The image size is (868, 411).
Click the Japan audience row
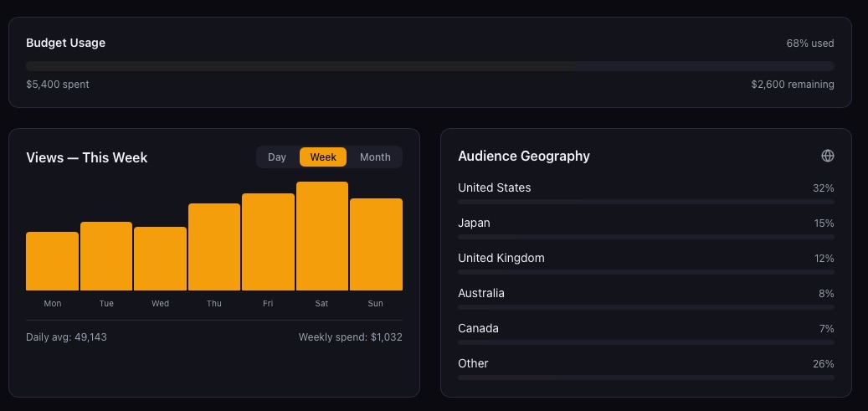(645, 227)
